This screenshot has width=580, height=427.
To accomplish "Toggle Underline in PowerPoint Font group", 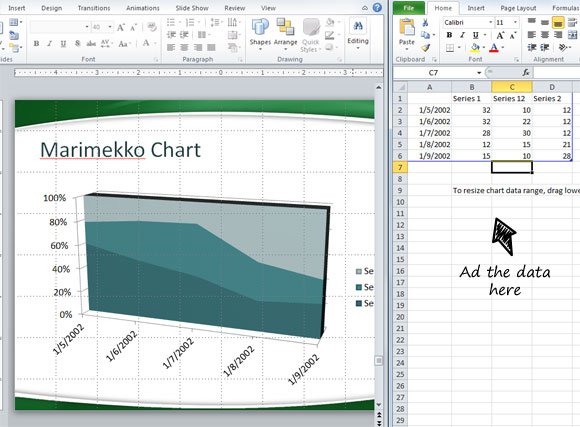I will pos(63,44).
